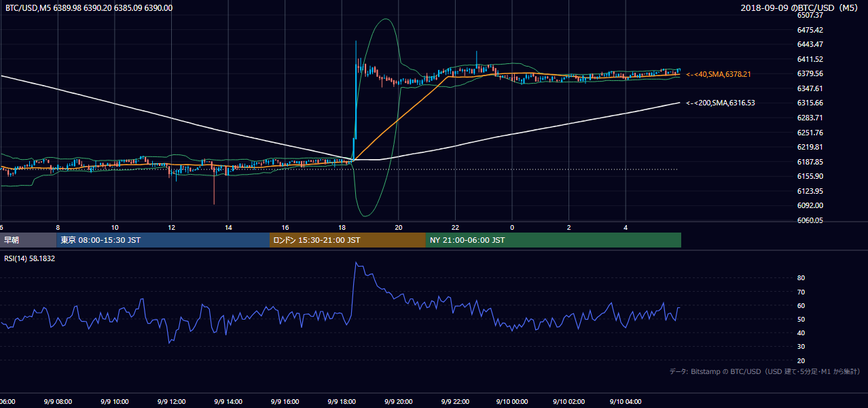Click RSI axis level 60
Screen dimensions: 868x408
tap(801, 305)
